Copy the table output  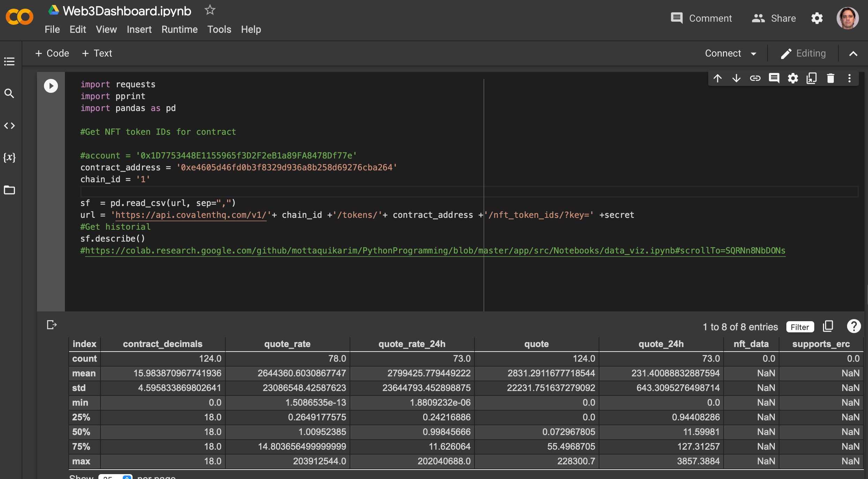point(828,326)
